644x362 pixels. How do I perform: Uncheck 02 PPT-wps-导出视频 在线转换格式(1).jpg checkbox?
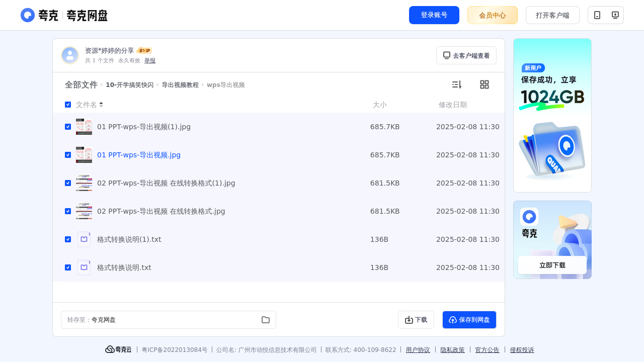click(68, 183)
